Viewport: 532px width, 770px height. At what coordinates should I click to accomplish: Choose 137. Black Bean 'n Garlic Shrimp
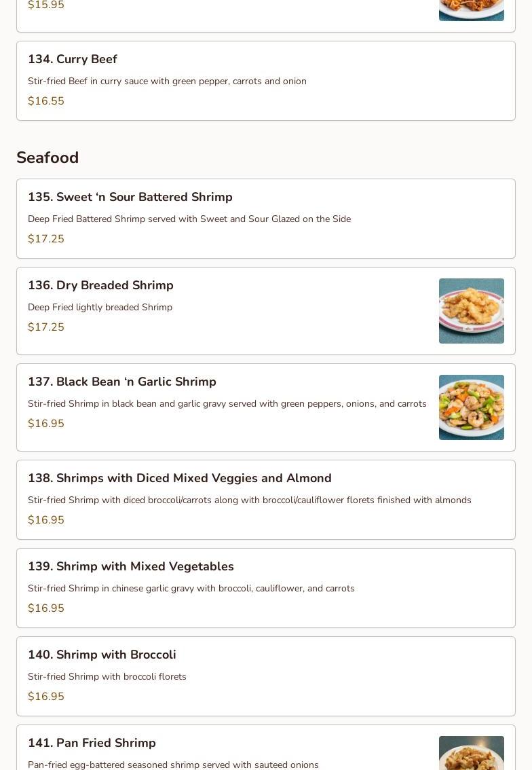122,382
